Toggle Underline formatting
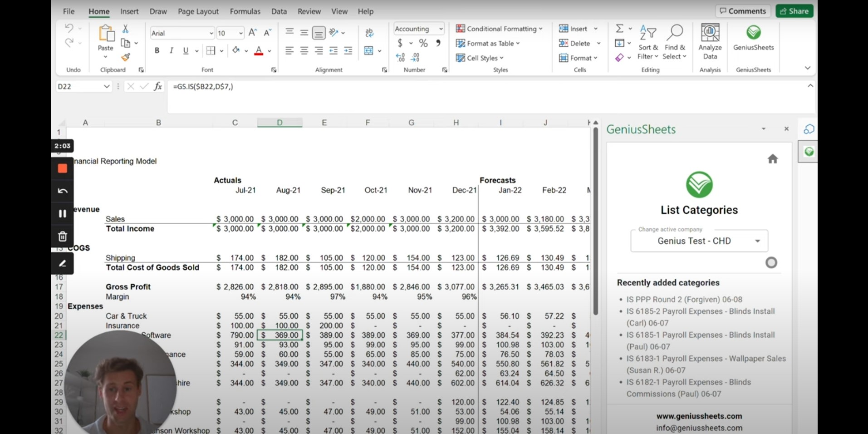The height and width of the screenshot is (434, 868). pyautogui.click(x=186, y=50)
